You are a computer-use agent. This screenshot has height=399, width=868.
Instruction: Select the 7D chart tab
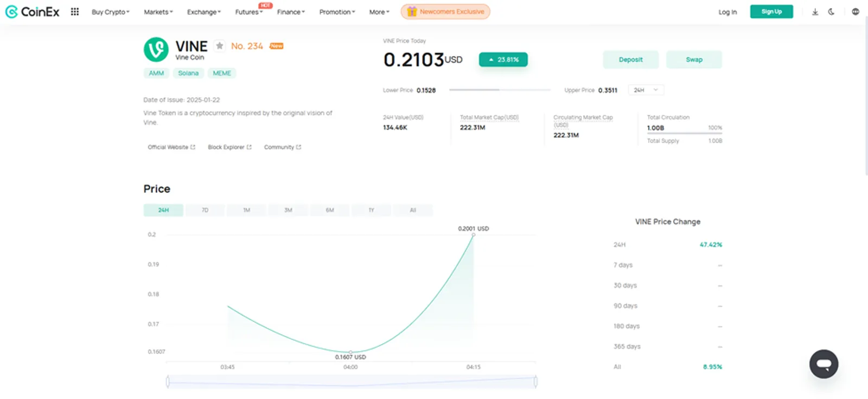pyautogui.click(x=205, y=210)
